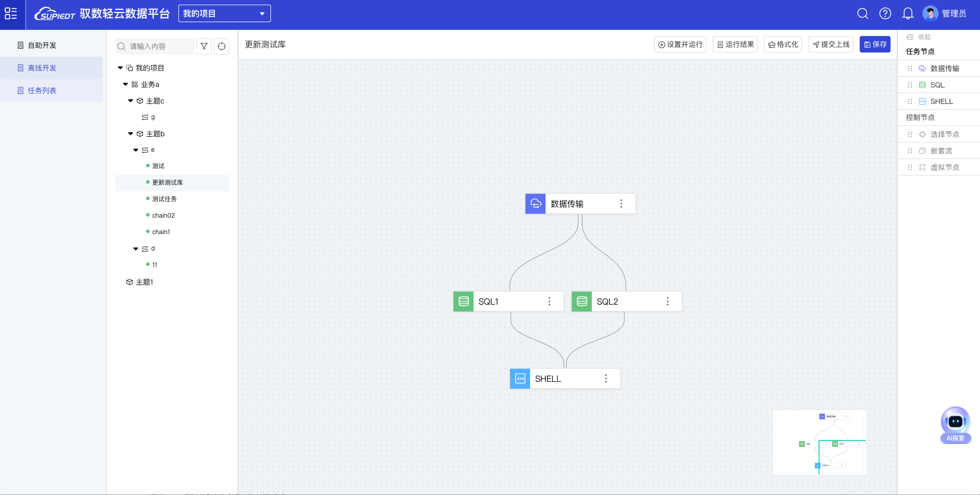The image size is (980, 495).
Task: Click 提交上线 button
Action: pos(831,44)
